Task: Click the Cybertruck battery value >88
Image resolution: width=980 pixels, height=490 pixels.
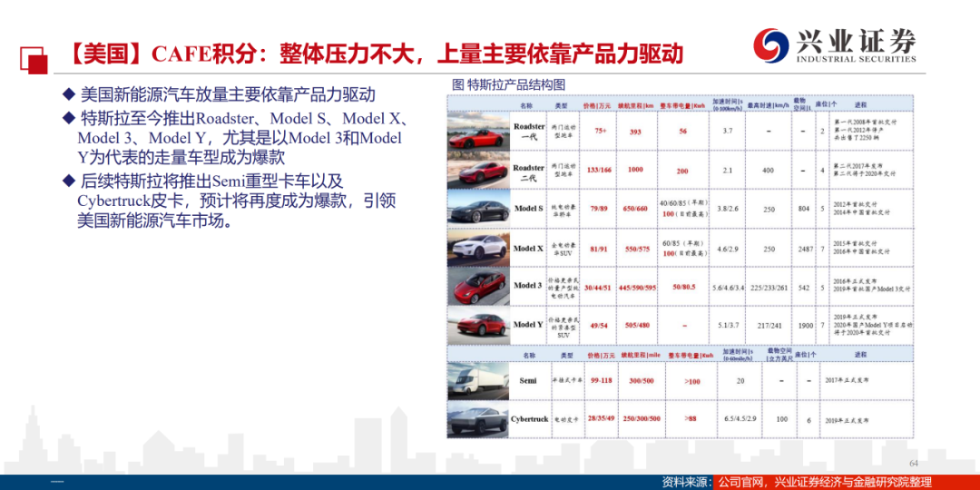Action: tap(690, 418)
